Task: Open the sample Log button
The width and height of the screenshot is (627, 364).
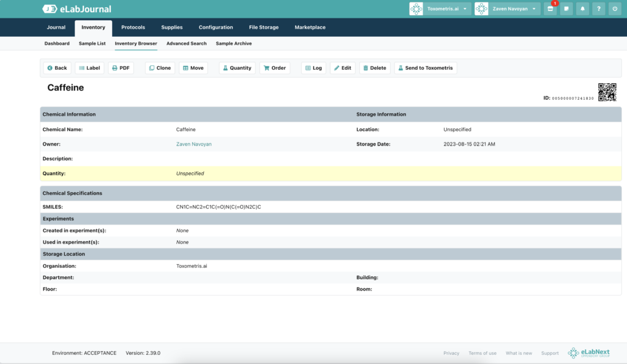Action: pos(314,68)
